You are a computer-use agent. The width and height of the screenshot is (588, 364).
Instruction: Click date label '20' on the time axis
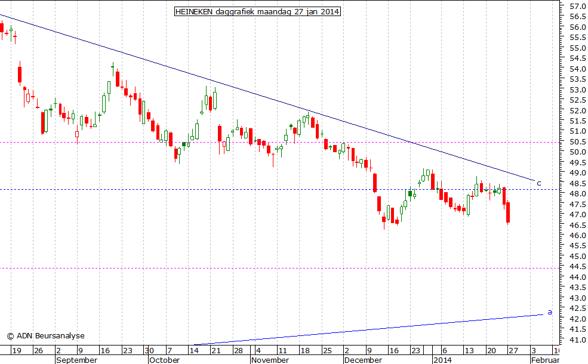pos(491,351)
